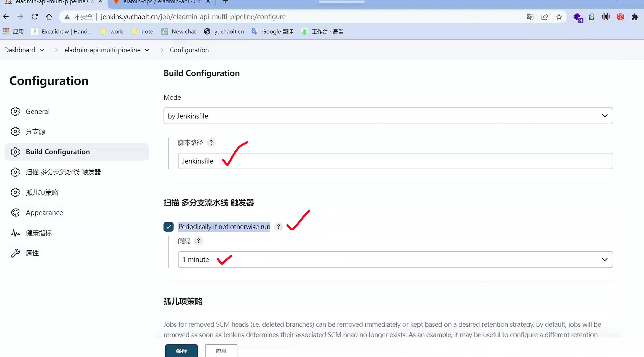This screenshot has width=644, height=357.
Task: Go to General section in sidebar
Action: [x=38, y=111]
